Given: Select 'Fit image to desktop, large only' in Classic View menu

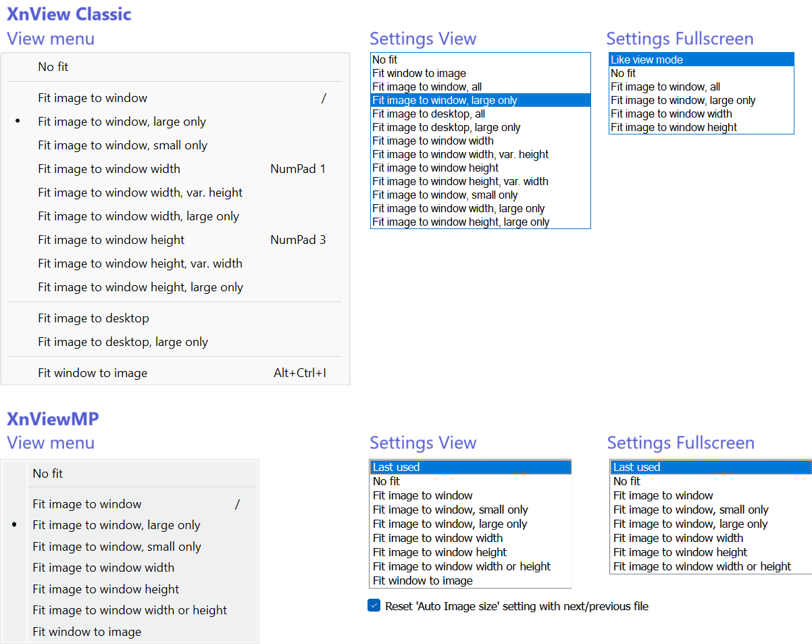Looking at the screenshot, I should click(123, 342).
